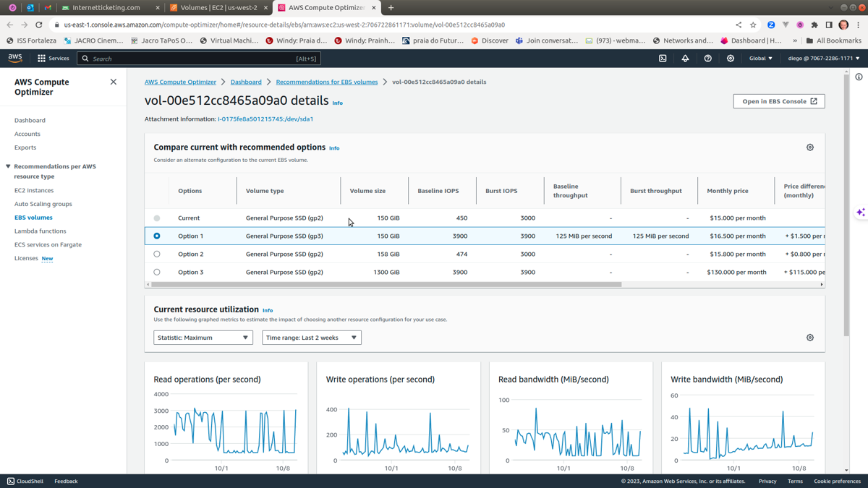Open the Chrome profile avatar
868x488 pixels.
(x=843, y=25)
